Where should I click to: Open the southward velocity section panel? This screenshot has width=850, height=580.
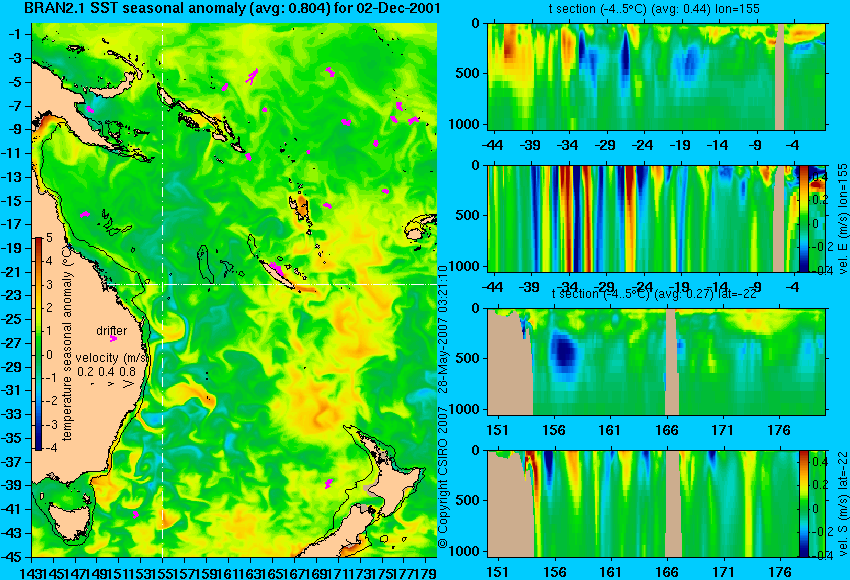643,504
